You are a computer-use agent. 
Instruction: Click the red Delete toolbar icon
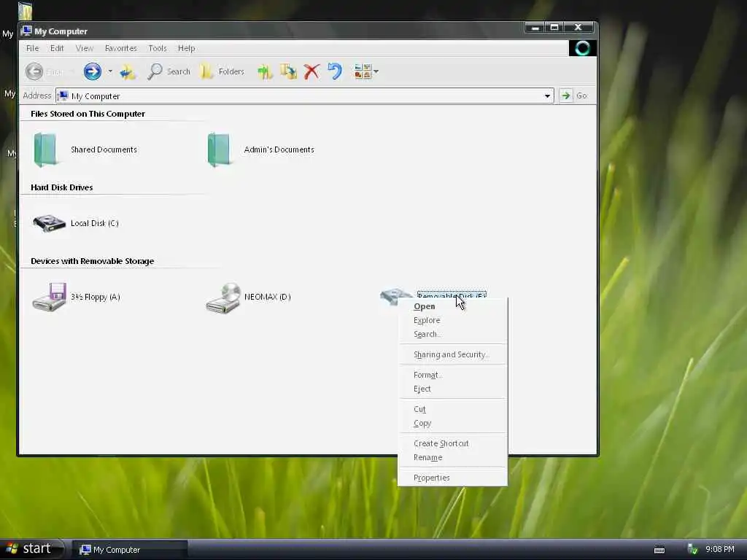(311, 71)
